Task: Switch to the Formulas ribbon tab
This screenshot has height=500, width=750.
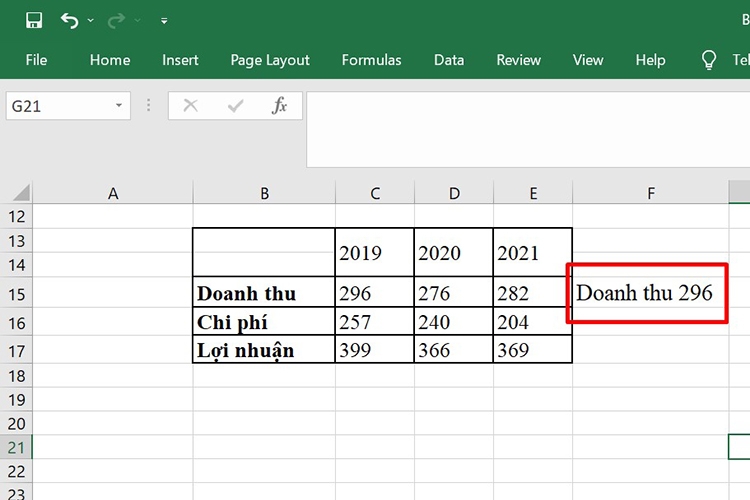Action: tap(371, 60)
